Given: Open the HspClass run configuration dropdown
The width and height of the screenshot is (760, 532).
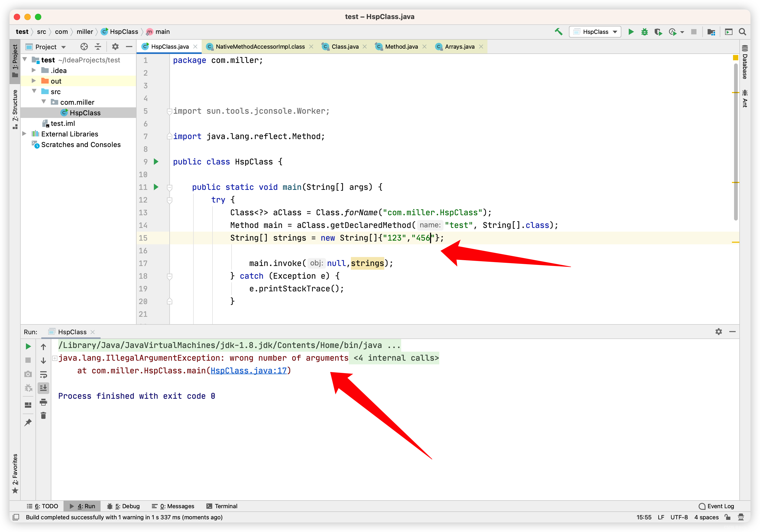Looking at the screenshot, I should coord(595,32).
